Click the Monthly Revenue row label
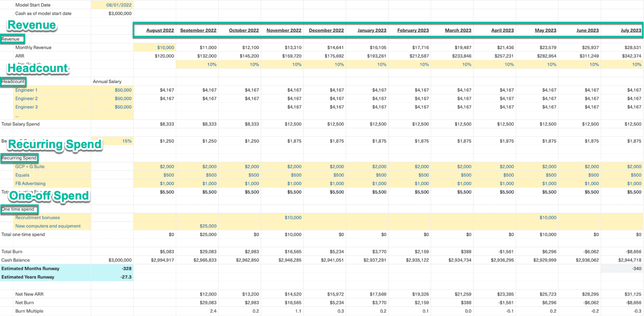Image resolution: width=644 pixels, height=316 pixels. tap(33, 47)
